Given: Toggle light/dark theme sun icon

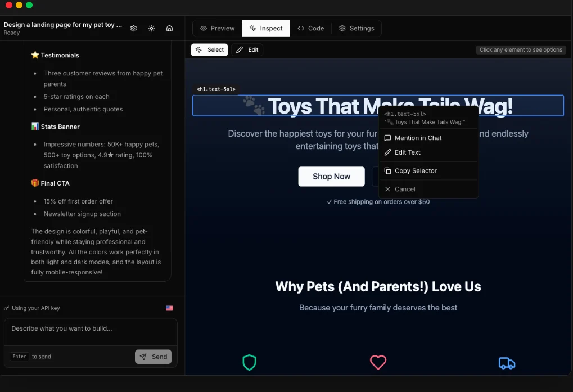Looking at the screenshot, I should (151, 29).
